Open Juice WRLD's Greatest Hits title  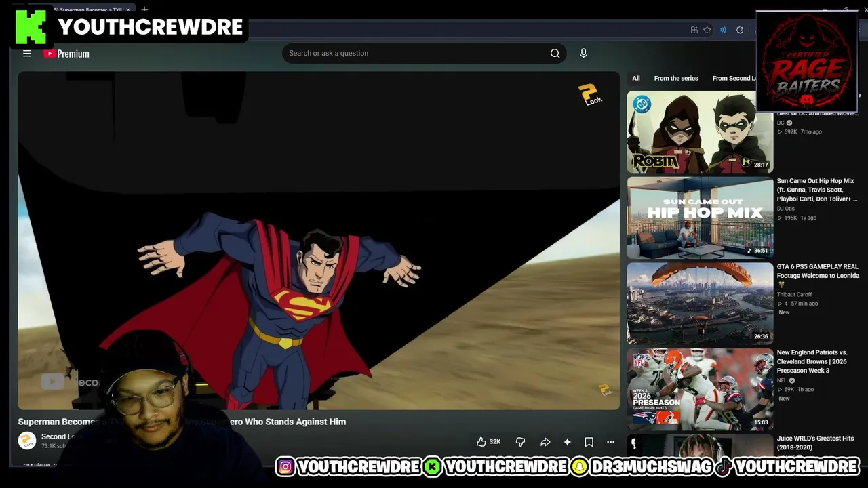click(815, 443)
